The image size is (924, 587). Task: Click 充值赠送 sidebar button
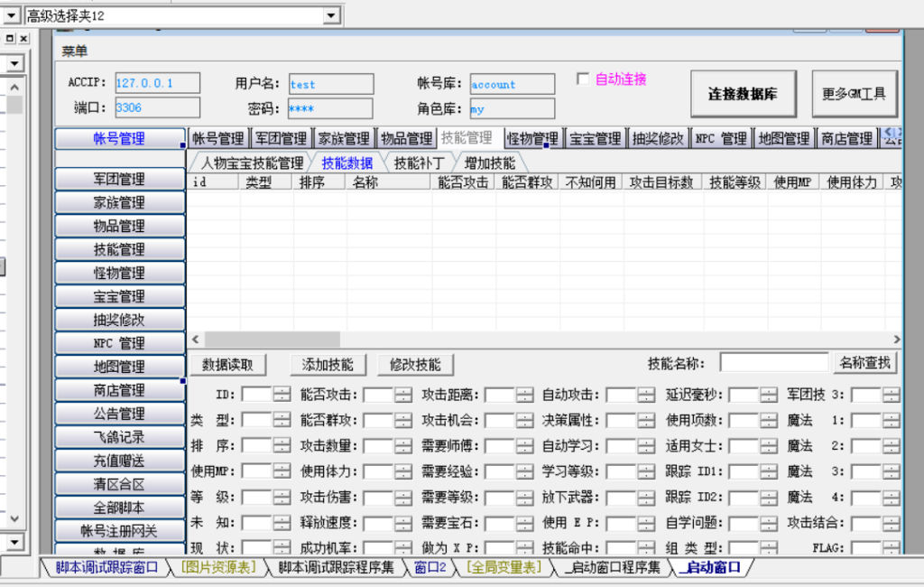120,461
